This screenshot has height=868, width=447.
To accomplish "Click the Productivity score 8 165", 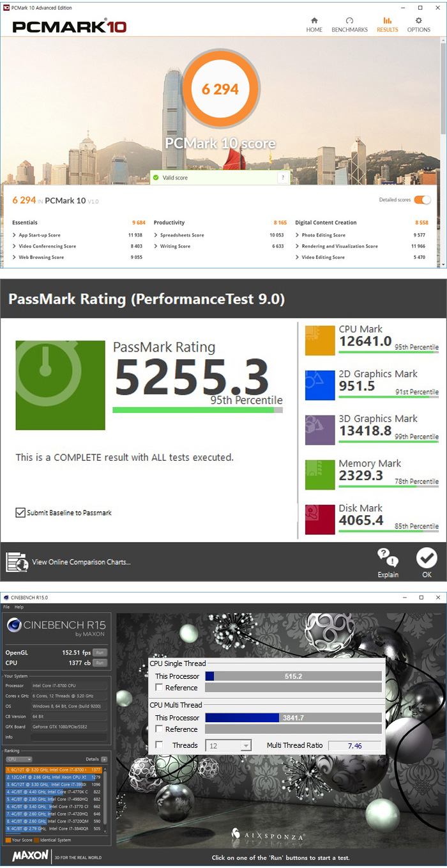I will click(x=280, y=223).
